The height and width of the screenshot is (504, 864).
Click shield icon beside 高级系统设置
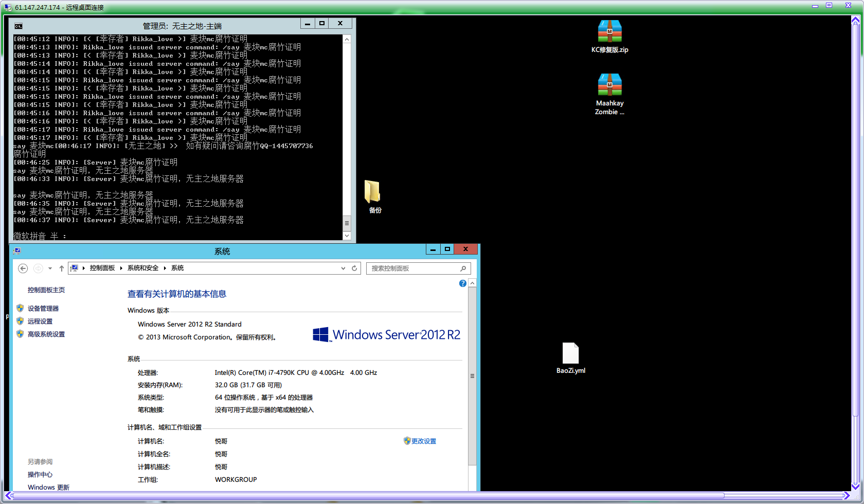pos(20,334)
